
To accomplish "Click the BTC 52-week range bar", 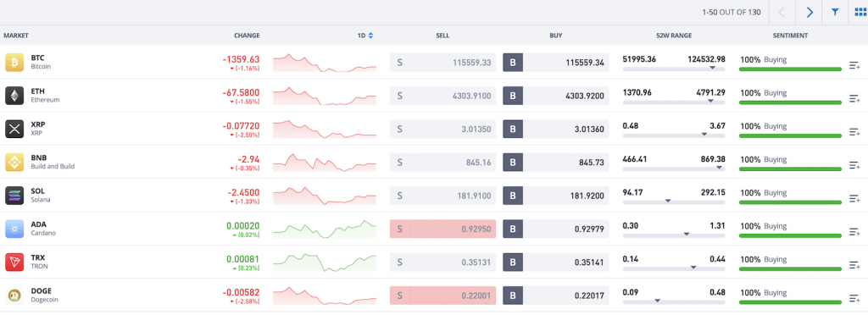I will tap(674, 69).
